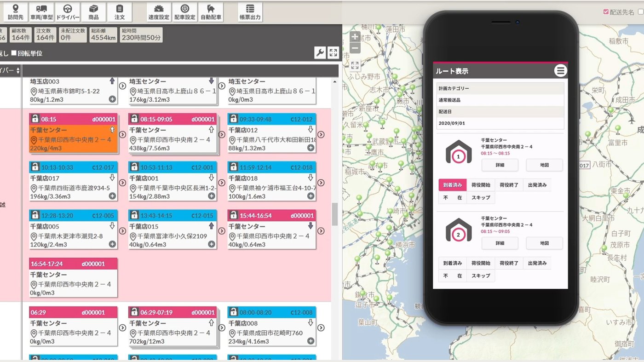
Task: Select 到着済み status for stop 2
Action: click(x=452, y=263)
